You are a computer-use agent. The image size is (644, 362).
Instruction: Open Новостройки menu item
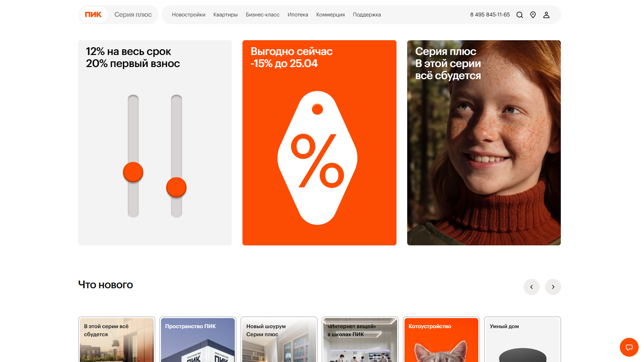[x=189, y=15]
